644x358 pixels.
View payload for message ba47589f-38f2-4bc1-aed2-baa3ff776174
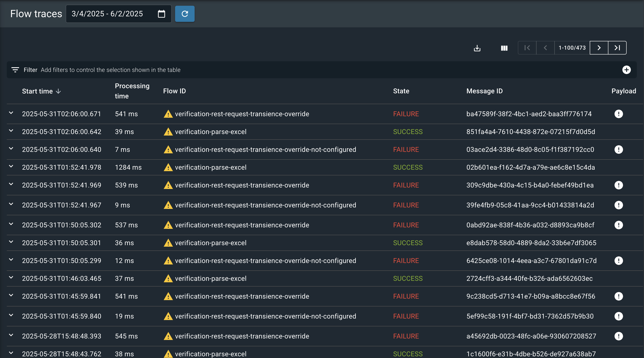619,114
